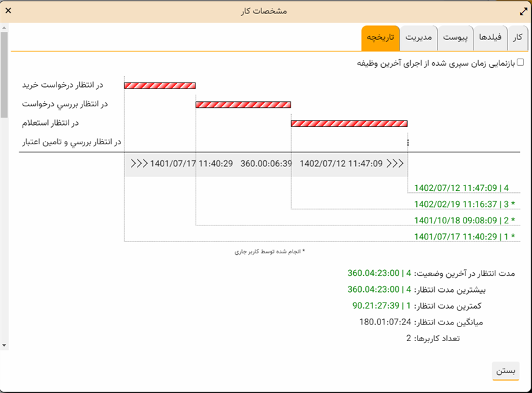The image size is (532, 393).
Task: Switch to the کار tab
Action: click(x=517, y=39)
